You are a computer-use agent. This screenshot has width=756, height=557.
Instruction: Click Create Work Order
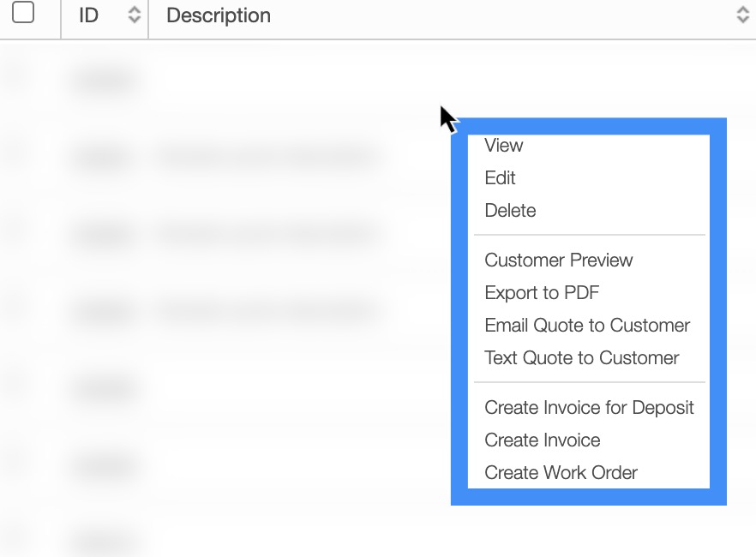click(561, 473)
